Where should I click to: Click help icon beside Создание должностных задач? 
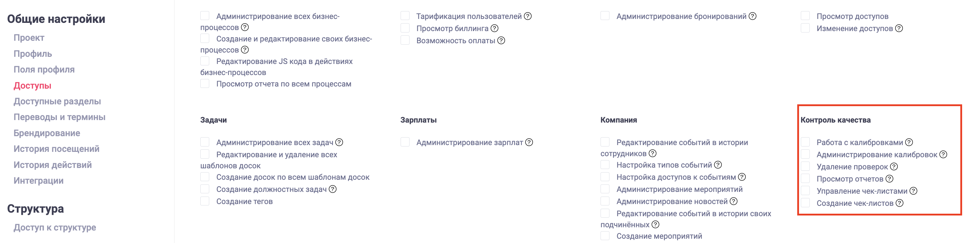tap(333, 188)
